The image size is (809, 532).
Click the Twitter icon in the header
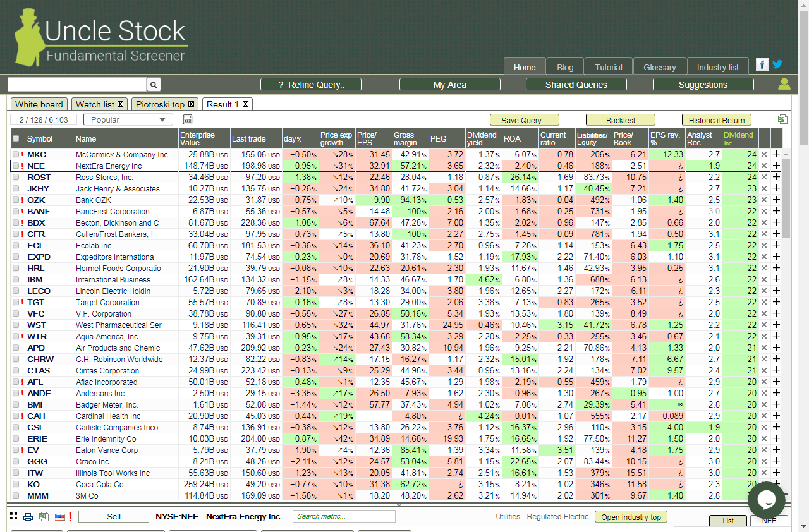click(x=777, y=64)
